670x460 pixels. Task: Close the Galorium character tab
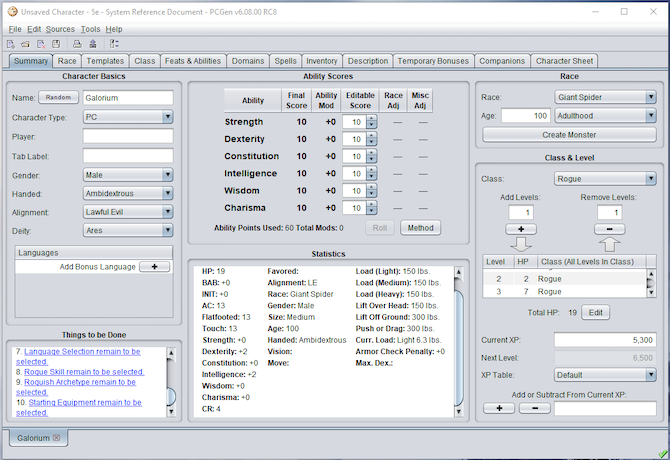[x=58, y=438]
